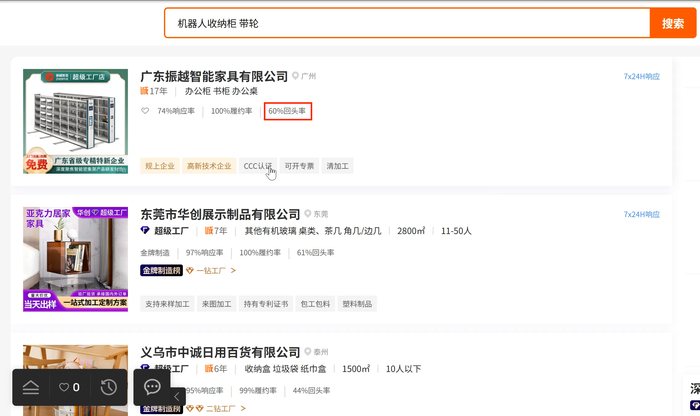Open 义乌市中诚日用百货有限公司 company link
Screen dimensions: 700x416
[x=220, y=352]
